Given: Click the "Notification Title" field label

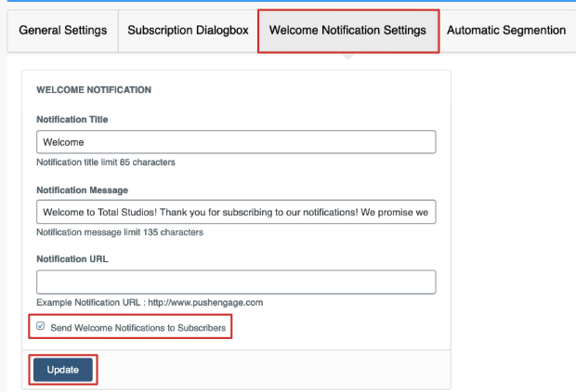Looking at the screenshot, I should (72, 120).
